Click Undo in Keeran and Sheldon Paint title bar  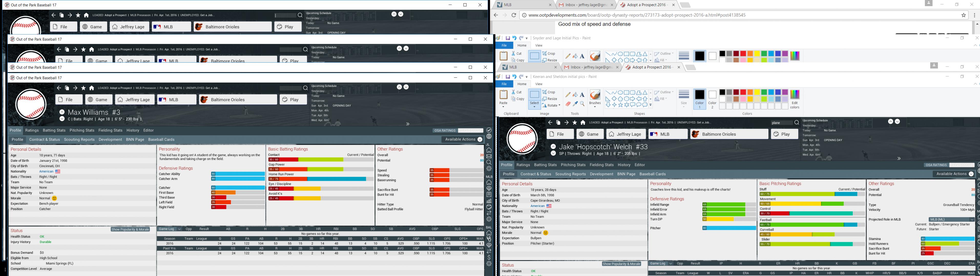point(514,77)
